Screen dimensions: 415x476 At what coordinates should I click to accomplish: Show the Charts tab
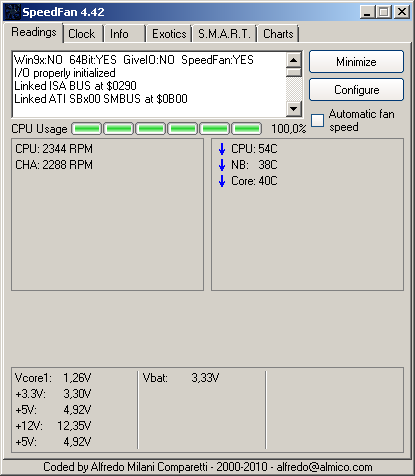(278, 34)
